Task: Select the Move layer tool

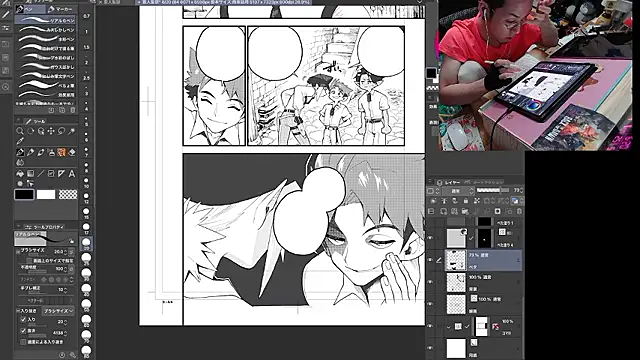Action: pos(51,131)
